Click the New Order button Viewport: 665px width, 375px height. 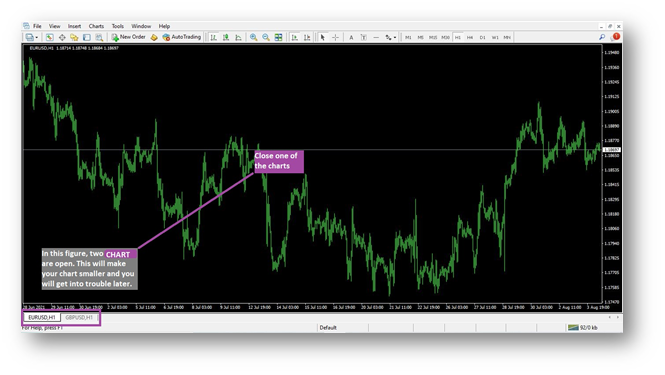[x=129, y=37]
